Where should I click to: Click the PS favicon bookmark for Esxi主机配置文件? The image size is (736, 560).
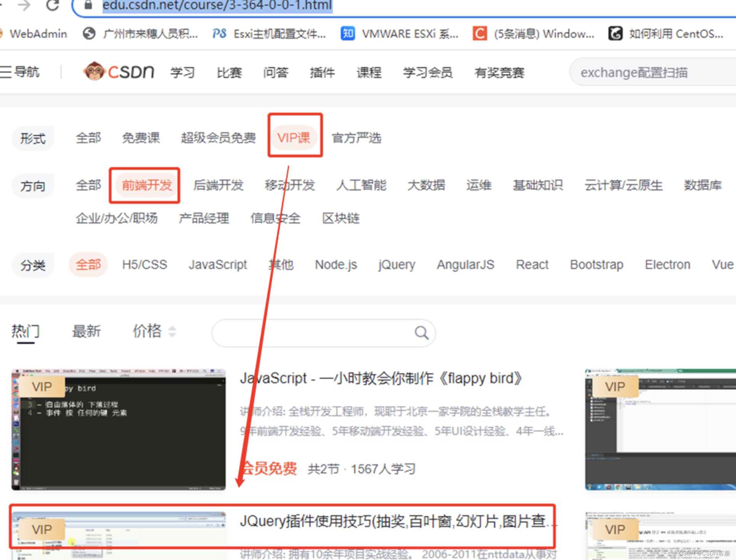[x=219, y=34]
